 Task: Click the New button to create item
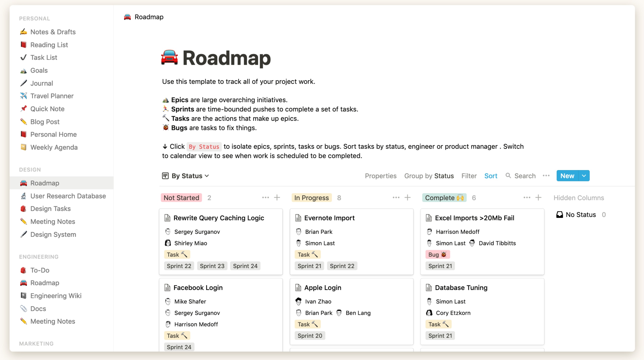click(567, 175)
